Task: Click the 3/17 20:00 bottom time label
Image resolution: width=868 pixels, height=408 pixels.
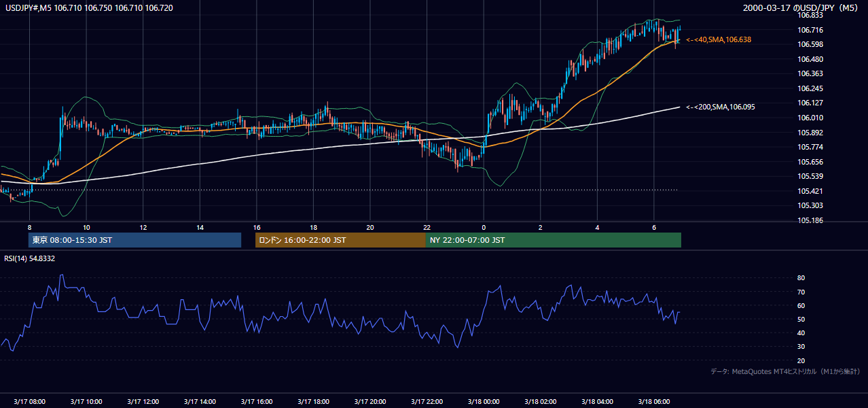Action: click(x=369, y=401)
